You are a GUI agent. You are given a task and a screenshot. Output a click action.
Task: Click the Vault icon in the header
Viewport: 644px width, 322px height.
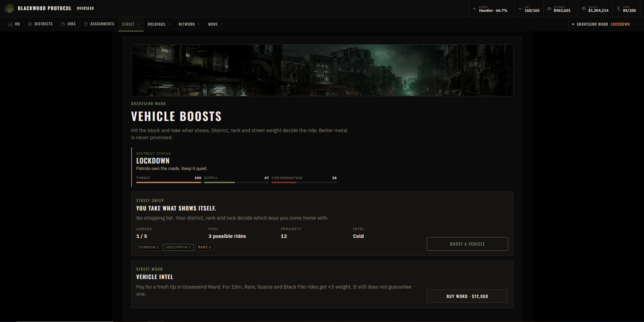coord(584,9)
